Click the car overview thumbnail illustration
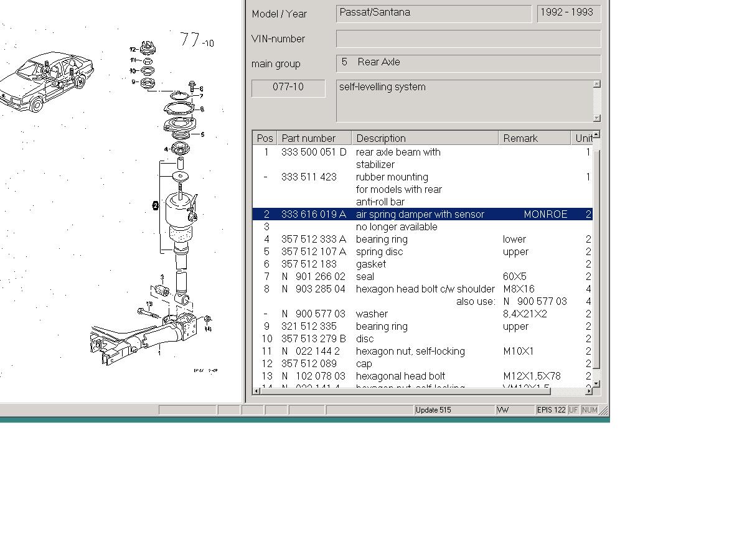The height and width of the screenshot is (560, 747). [x=47, y=81]
